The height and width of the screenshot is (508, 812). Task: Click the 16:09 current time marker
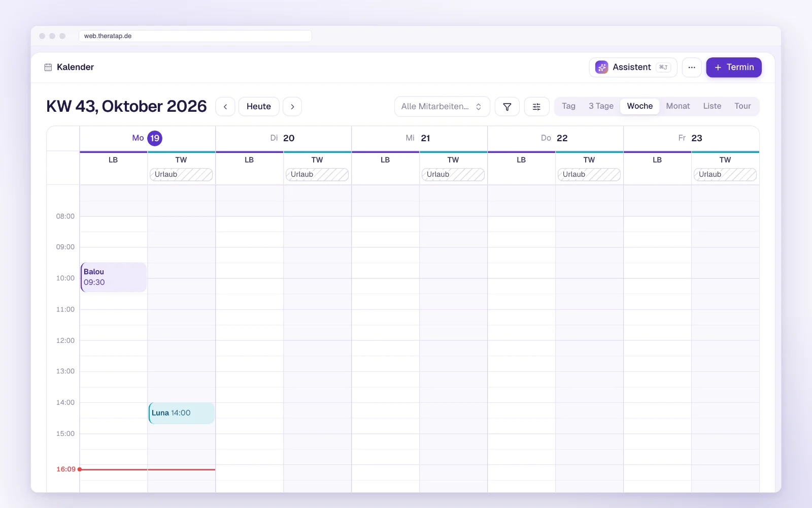pos(66,469)
